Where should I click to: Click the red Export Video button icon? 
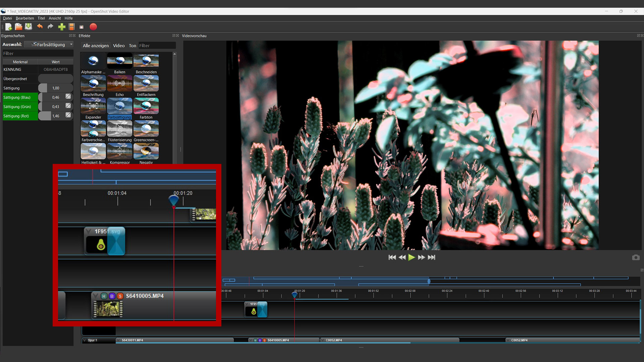pyautogui.click(x=93, y=27)
